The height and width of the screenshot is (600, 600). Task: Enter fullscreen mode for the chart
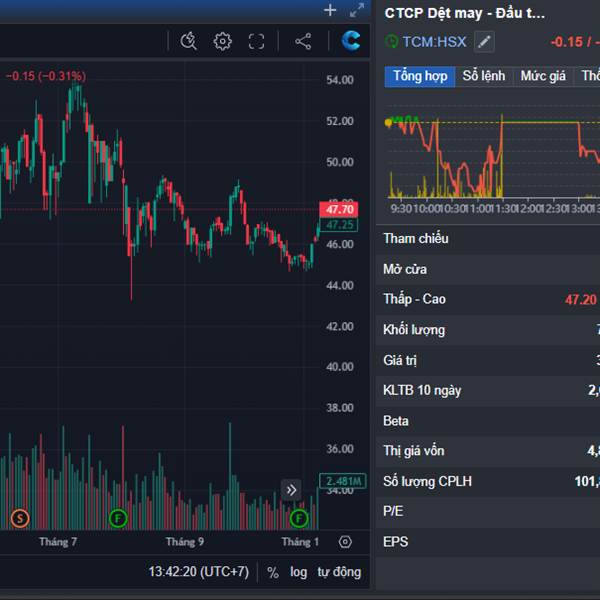(256, 41)
